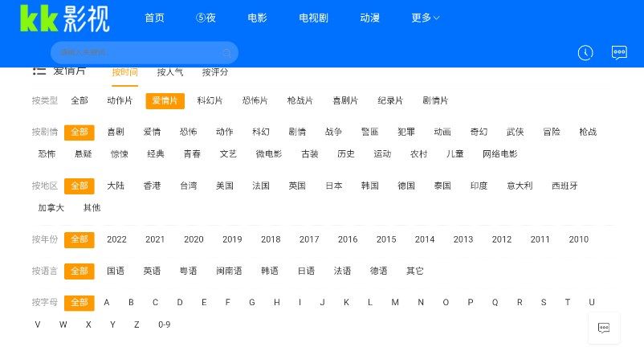Screen dimensions: 644x351
Task: Select the 科幻片 type filter
Action: pyautogui.click(x=210, y=100)
